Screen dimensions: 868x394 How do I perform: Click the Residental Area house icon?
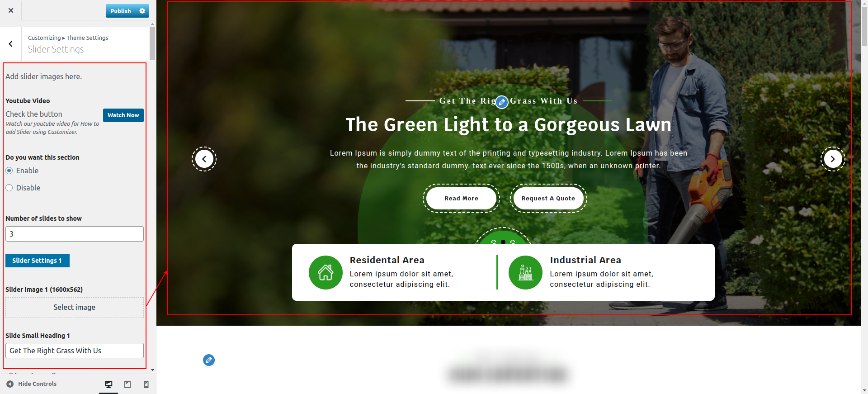325,273
